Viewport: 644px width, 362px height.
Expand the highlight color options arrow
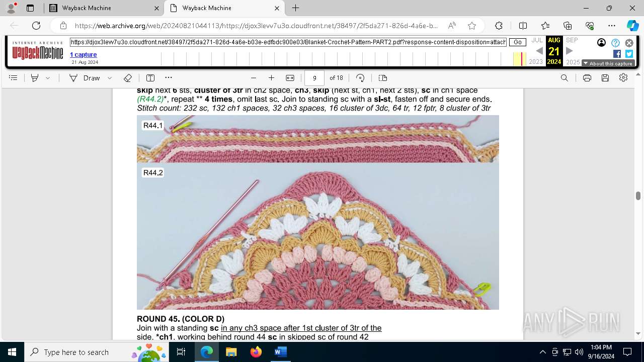48,78
